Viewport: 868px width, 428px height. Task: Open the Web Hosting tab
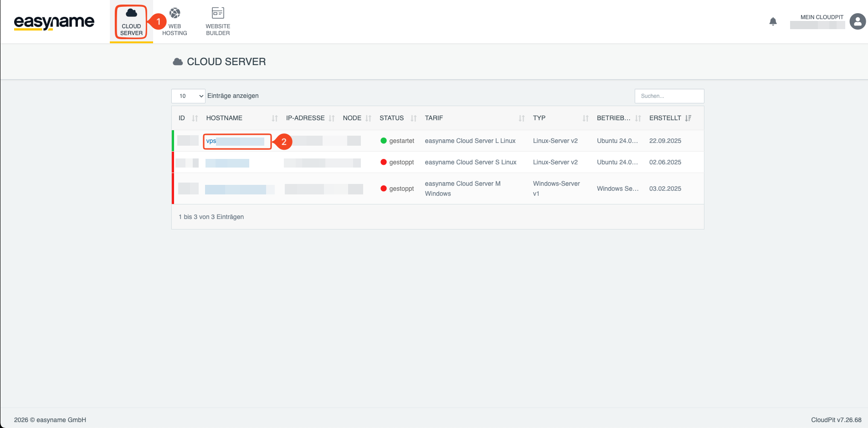(175, 22)
